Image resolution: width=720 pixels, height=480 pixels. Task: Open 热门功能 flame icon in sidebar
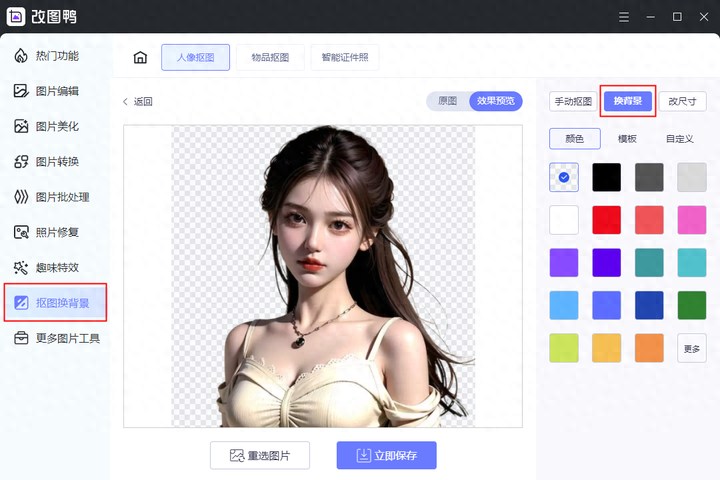(21, 56)
